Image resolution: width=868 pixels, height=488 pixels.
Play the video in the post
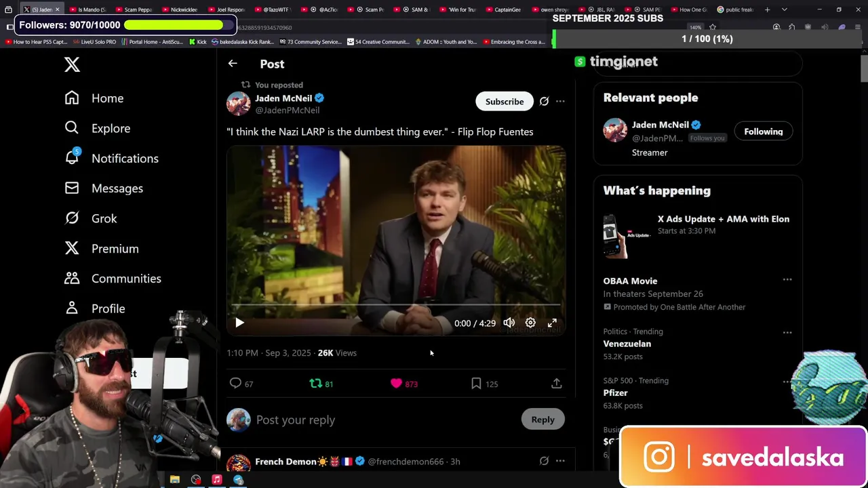(x=239, y=323)
